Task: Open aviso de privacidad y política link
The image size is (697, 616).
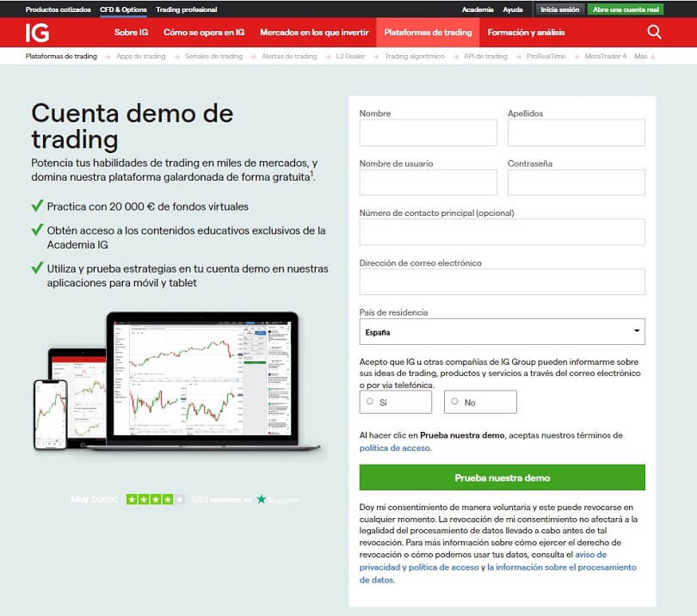Action: click(x=419, y=567)
